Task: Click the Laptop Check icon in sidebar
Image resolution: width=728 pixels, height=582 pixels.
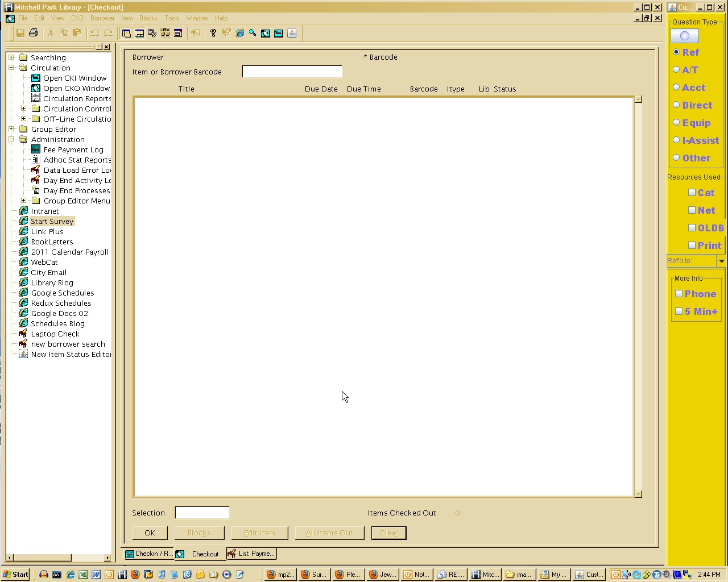Action: 23,334
